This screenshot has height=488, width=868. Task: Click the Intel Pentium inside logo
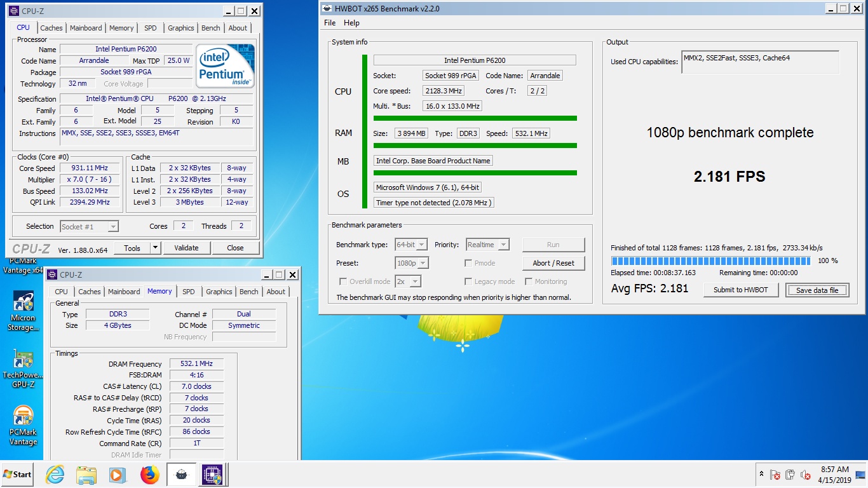[225, 65]
